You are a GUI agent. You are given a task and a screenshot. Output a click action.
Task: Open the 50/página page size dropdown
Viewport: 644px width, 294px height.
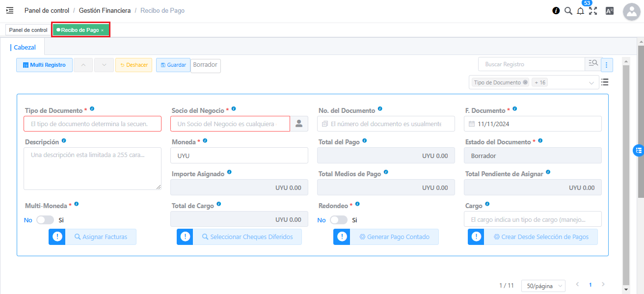click(x=543, y=286)
